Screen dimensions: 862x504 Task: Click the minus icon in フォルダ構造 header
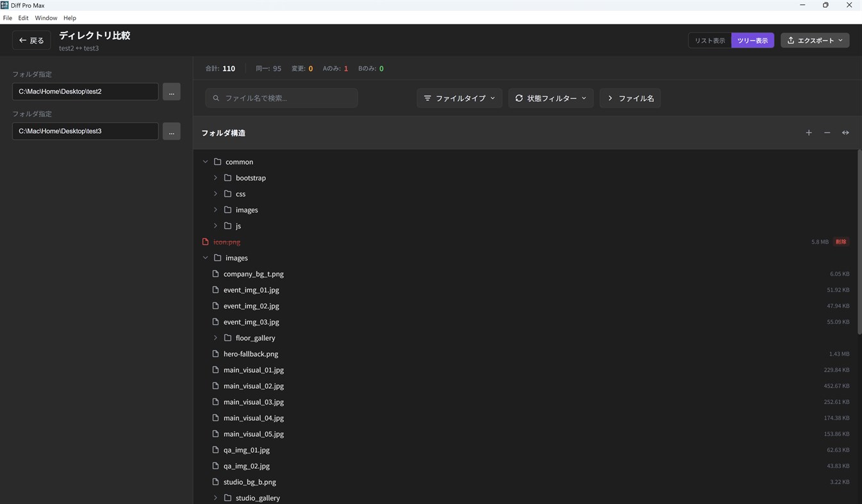coord(827,133)
